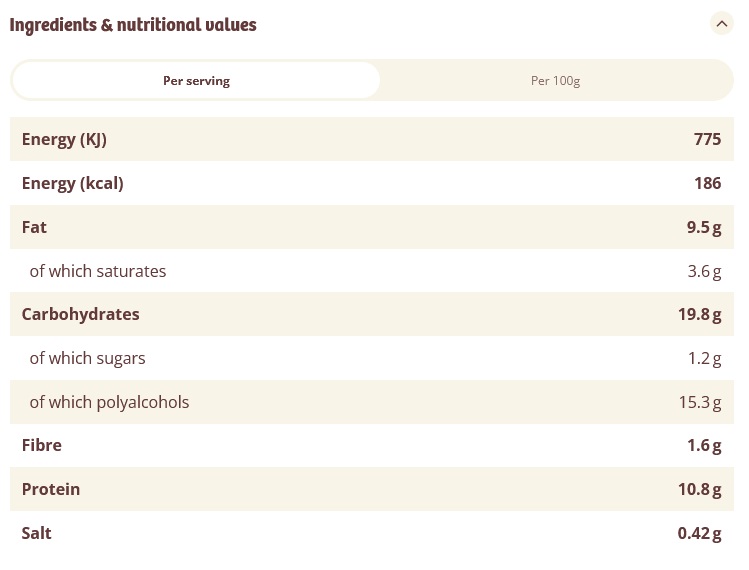Select the Salt row label
This screenshot has height=570, width=749.
pos(36,533)
